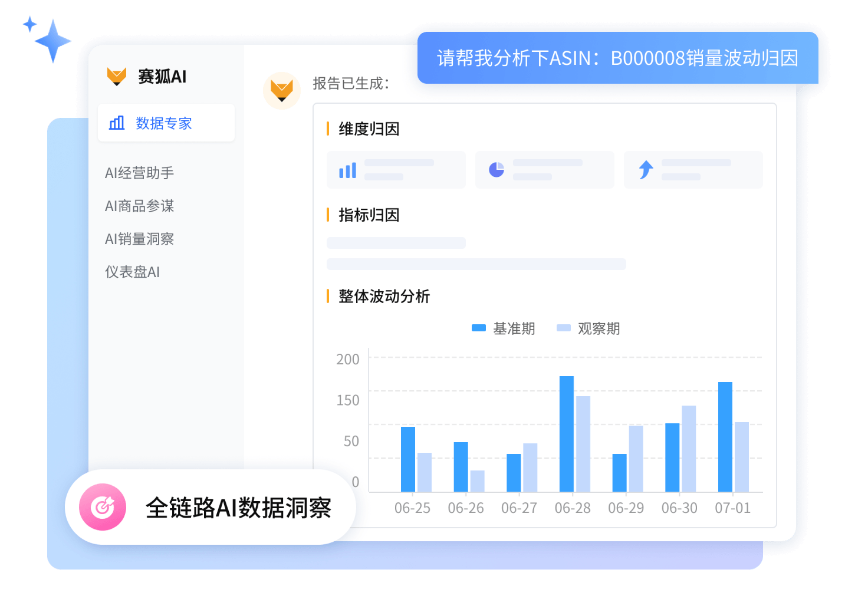Click the 基准期 bar for 07-01
This screenshot has height=599, width=868.
(x=725, y=437)
